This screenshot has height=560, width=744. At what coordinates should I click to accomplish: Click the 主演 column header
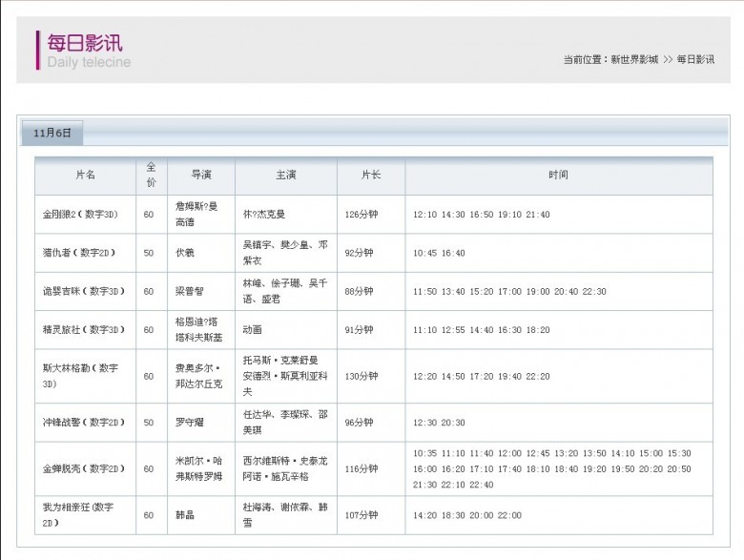coord(285,176)
